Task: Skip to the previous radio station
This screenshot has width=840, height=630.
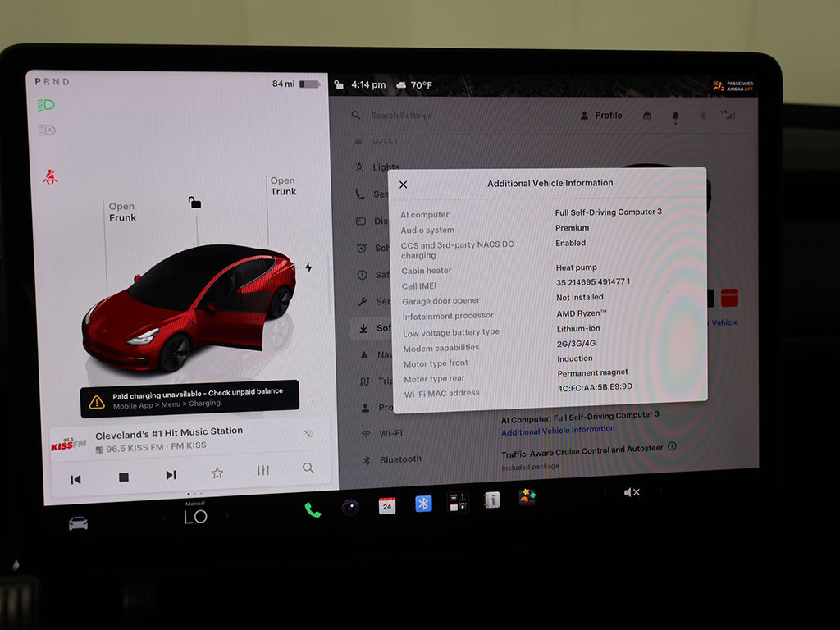Action: point(75,479)
